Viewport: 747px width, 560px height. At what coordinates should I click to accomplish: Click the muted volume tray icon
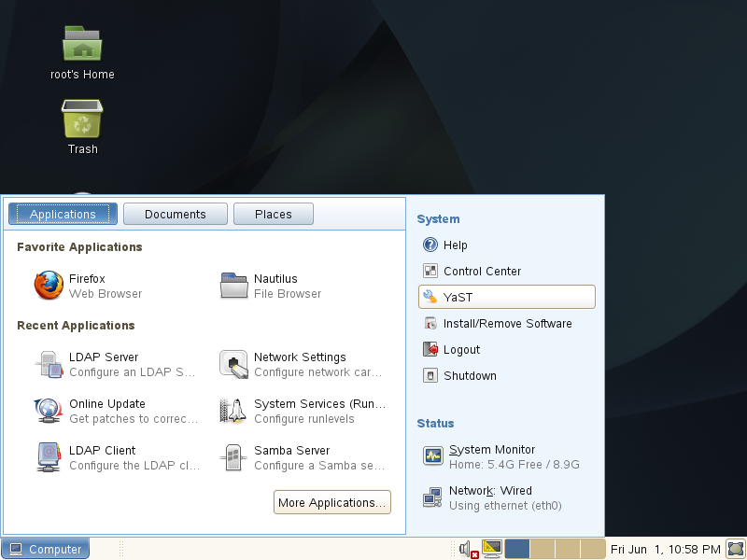pos(469,549)
